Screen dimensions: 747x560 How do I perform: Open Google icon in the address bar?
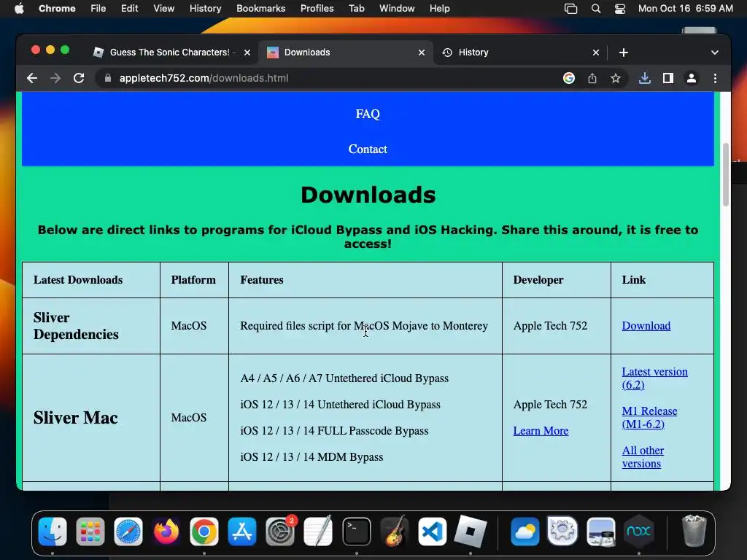[x=569, y=78]
